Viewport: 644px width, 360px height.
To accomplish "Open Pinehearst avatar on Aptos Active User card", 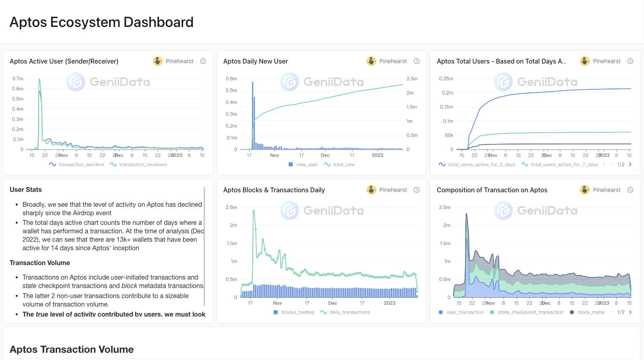I will (x=158, y=61).
